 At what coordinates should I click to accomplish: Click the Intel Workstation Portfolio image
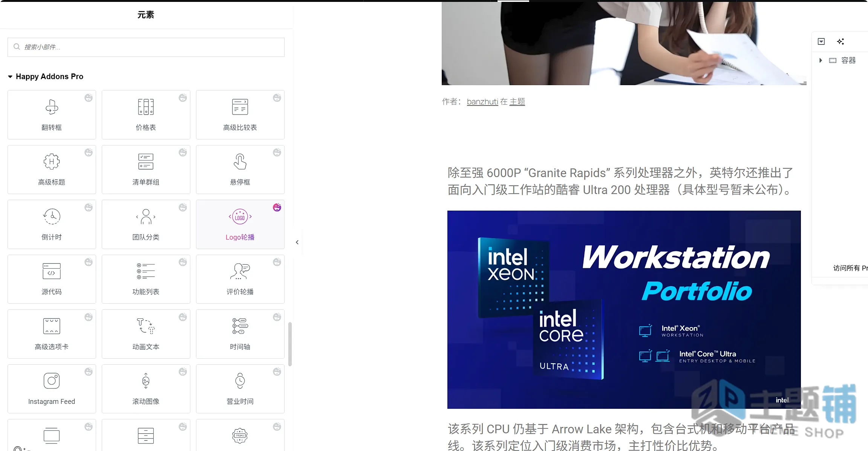pyautogui.click(x=624, y=309)
